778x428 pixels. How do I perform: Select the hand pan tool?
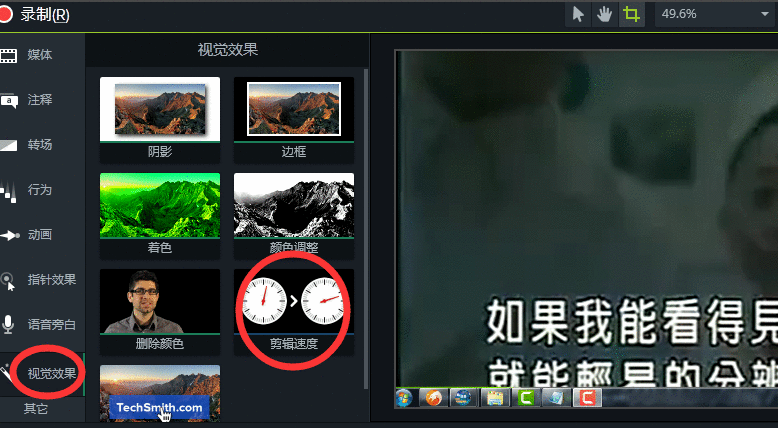tap(604, 14)
